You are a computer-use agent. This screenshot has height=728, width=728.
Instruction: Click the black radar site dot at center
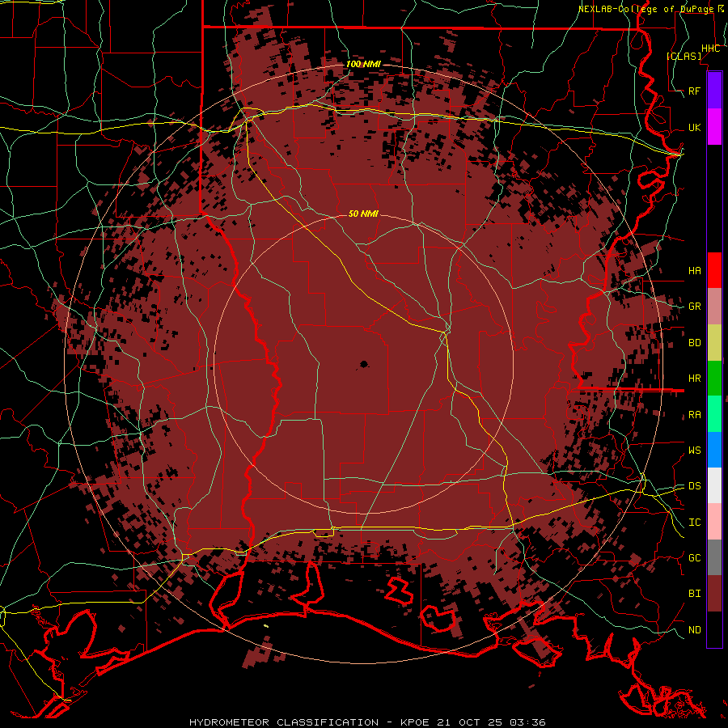(x=363, y=364)
